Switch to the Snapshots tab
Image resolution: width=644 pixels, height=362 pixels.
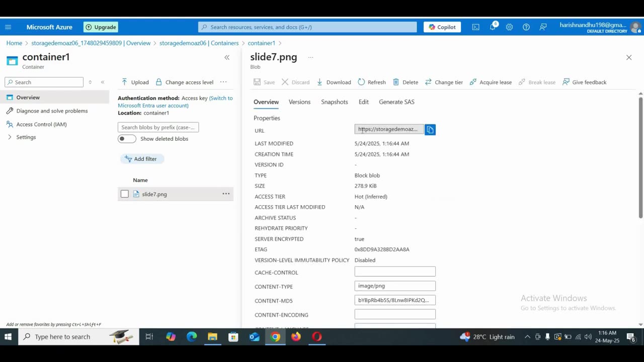pos(335,102)
